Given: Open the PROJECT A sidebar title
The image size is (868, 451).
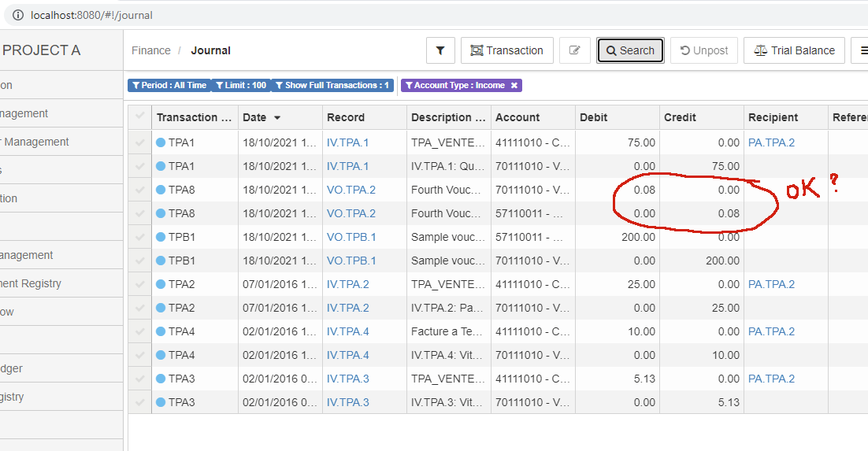Looking at the screenshot, I should tap(42, 50).
